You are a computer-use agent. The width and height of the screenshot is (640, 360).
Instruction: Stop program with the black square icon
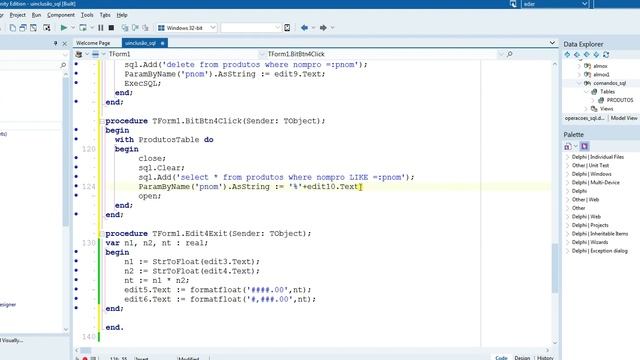click(x=111, y=28)
